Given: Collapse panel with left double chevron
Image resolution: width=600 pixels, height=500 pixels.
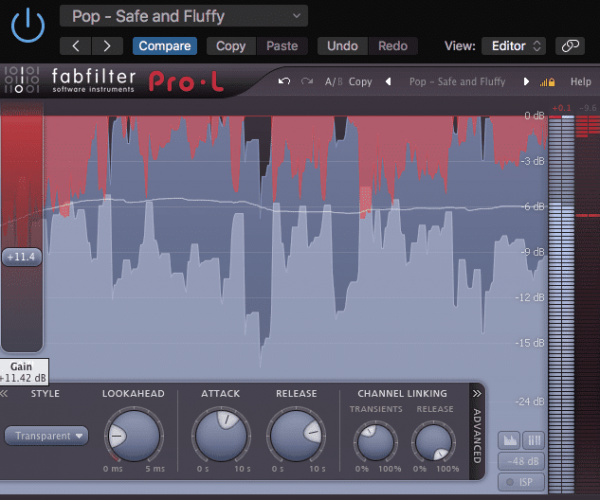Looking at the screenshot, I should tap(4, 394).
